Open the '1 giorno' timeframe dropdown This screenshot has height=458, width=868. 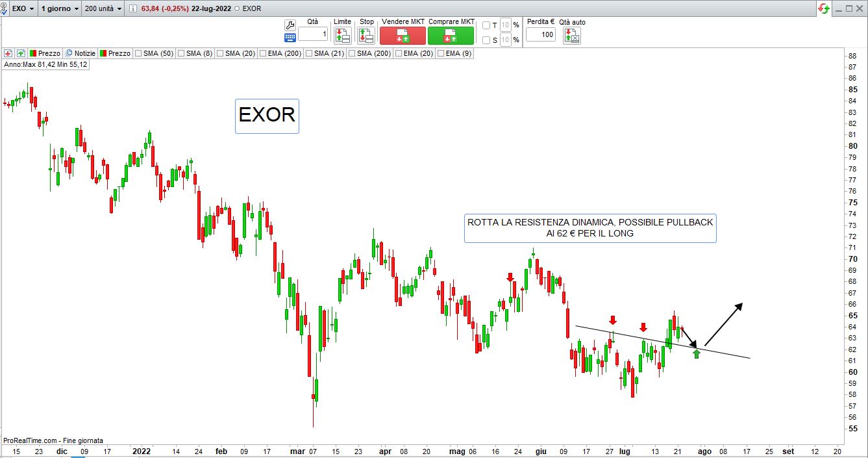[x=60, y=9]
